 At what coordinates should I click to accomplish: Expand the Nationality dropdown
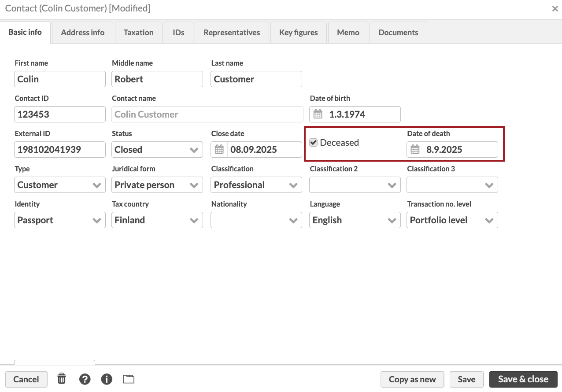(256, 220)
